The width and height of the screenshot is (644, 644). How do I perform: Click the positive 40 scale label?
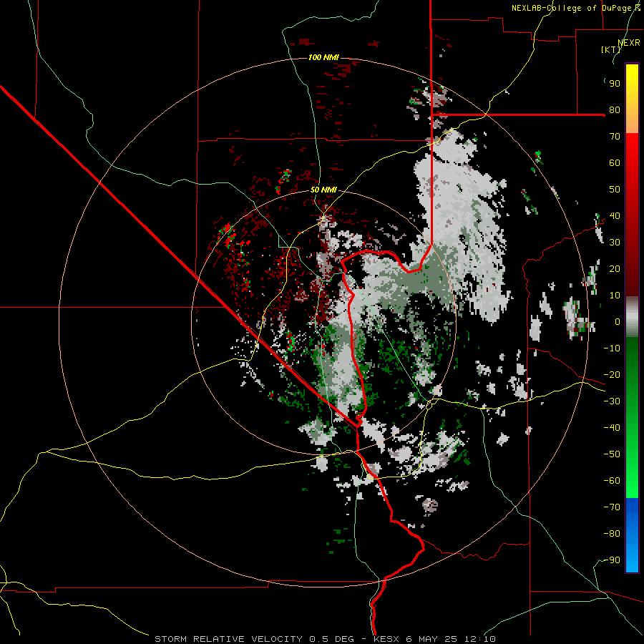pos(615,216)
